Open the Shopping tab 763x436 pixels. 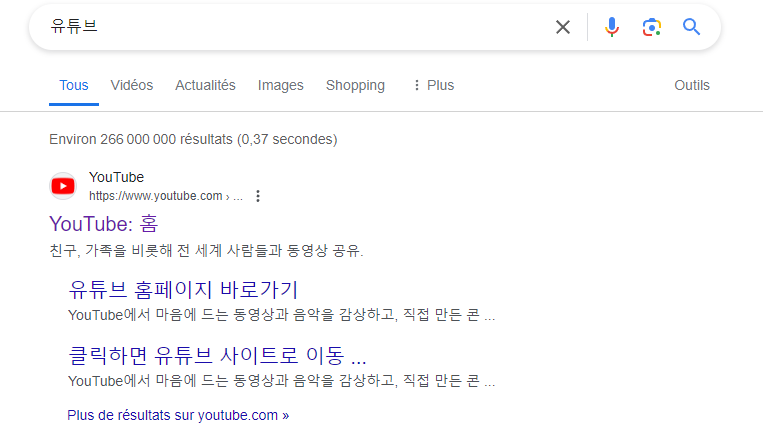coord(355,85)
